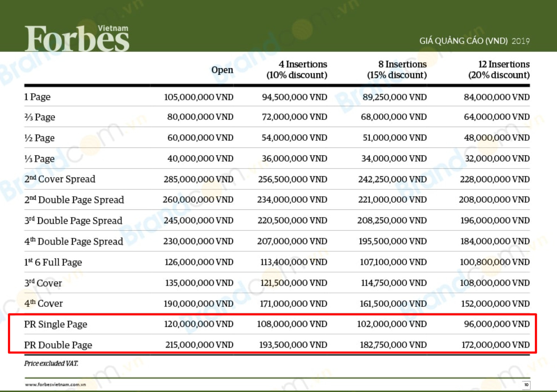This screenshot has height=392, width=557.
Task: Click the 285,000,000 VND cell
Action: [198, 179]
